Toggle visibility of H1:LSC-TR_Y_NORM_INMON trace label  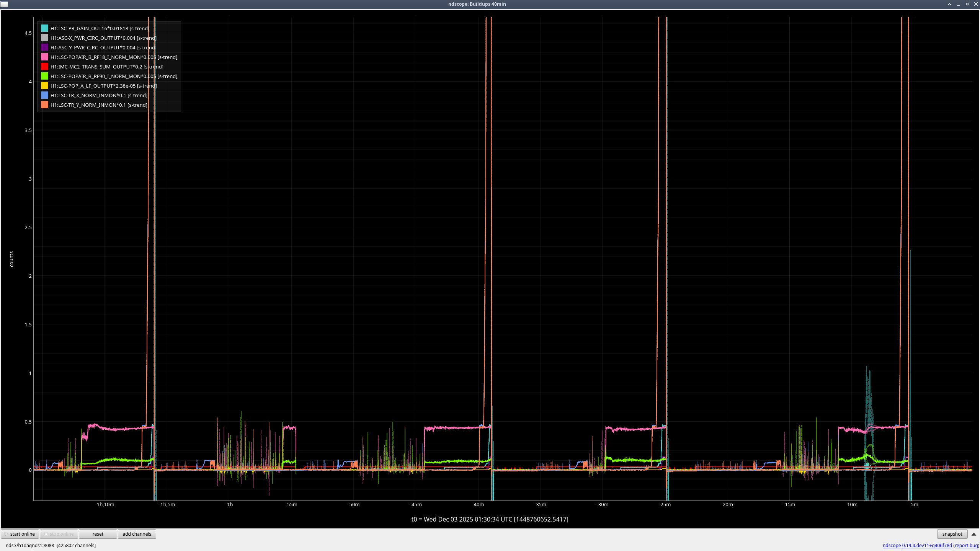(99, 105)
